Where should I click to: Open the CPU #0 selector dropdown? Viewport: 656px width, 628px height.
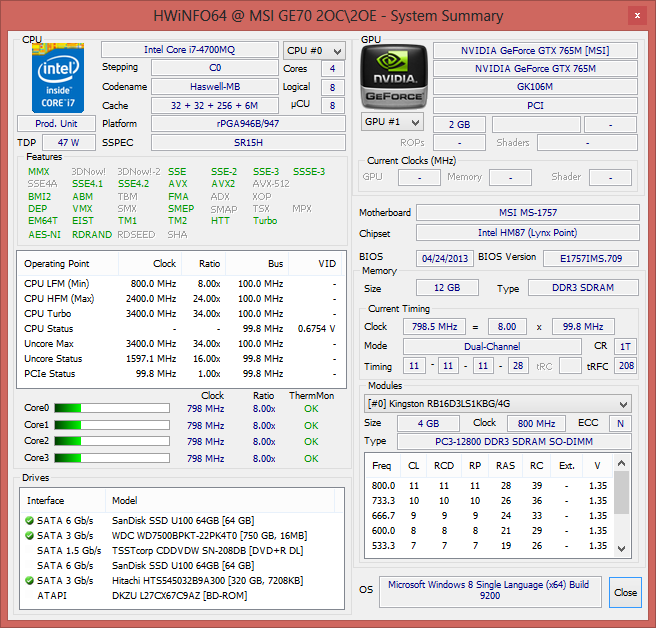(x=314, y=51)
